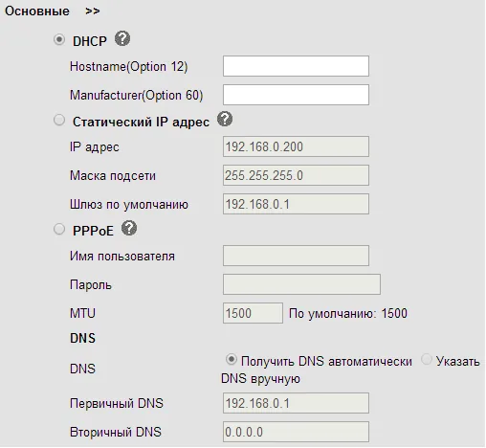The image size is (486, 448).
Task: Click the Статический IP адрес label
Action: (x=141, y=122)
